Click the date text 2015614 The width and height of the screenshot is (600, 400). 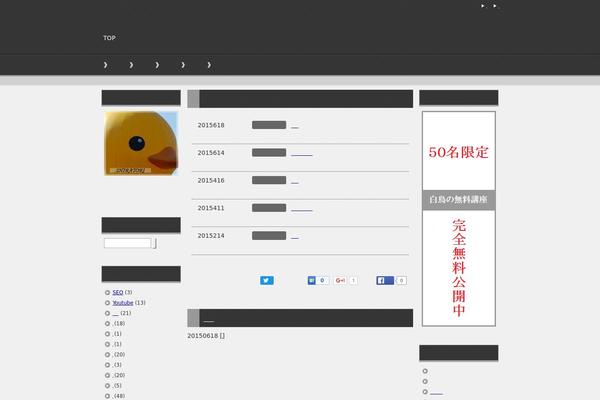pos(211,153)
